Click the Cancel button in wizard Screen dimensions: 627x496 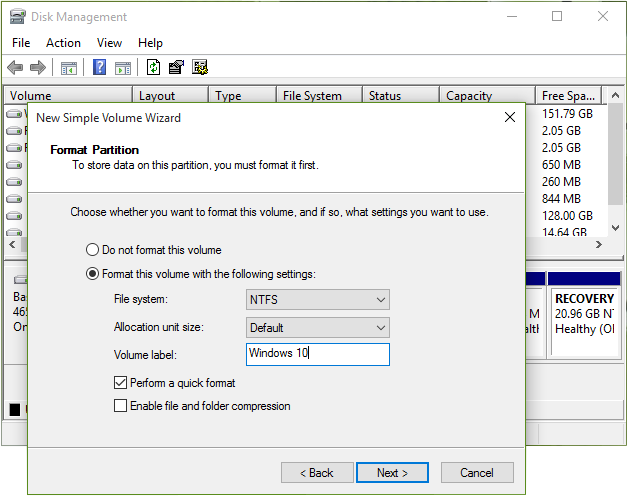coord(477,472)
